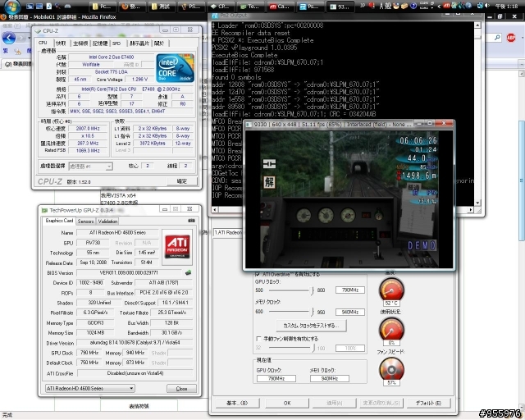The width and height of the screenshot is (525, 420).
Task: Click the 基本 (B) button in Catalyst
Action: (x=237, y=403)
